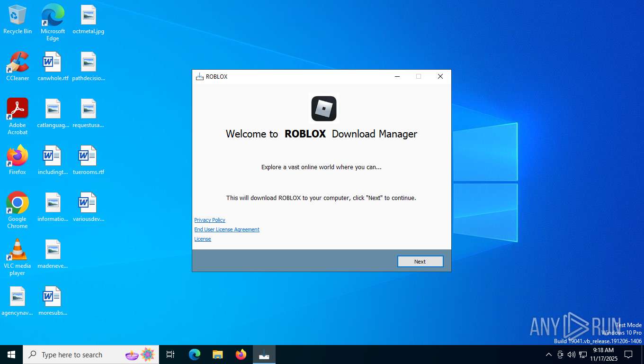
Task: Show hidden system tray icons
Action: (549, 355)
